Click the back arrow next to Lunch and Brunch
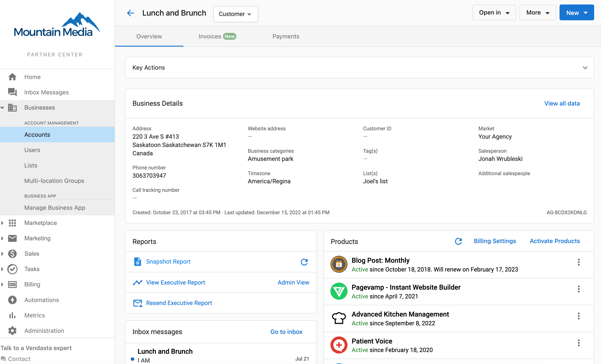 pos(131,13)
